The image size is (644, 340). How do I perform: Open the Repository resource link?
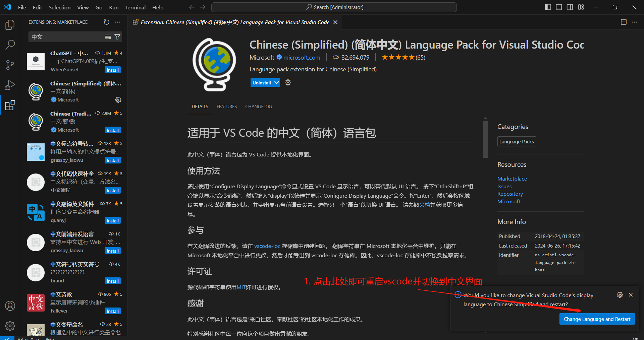click(x=510, y=194)
